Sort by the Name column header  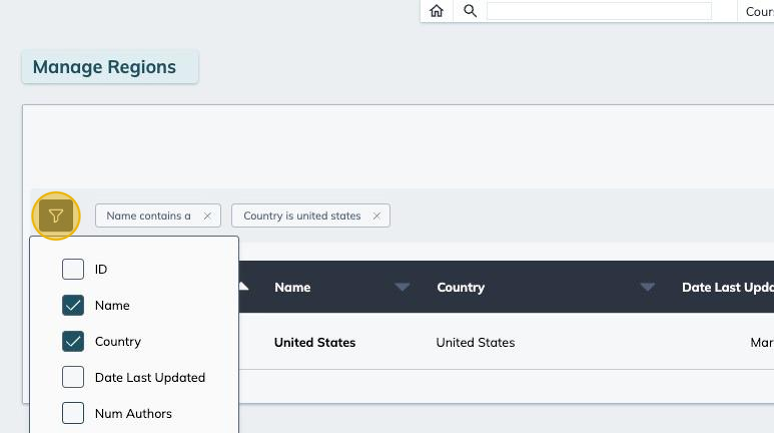[292, 287]
